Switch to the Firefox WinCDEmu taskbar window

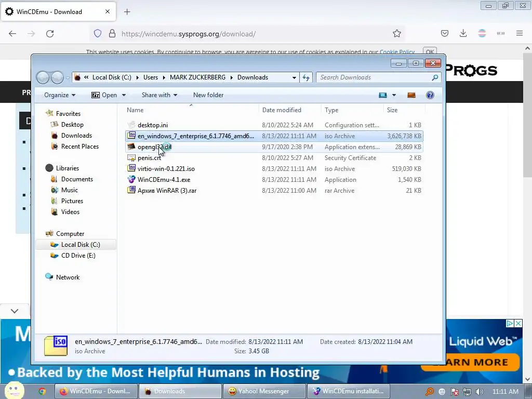pos(96,391)
